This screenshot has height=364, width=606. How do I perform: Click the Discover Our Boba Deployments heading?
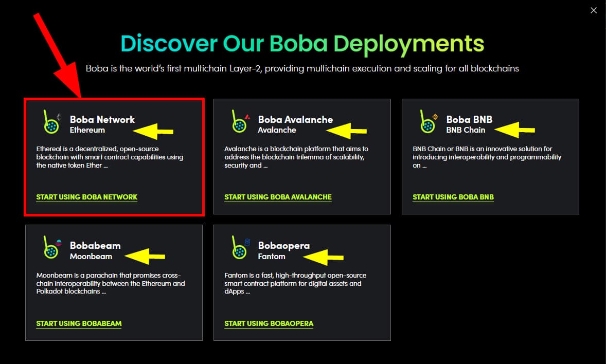(x=302, y=44)
